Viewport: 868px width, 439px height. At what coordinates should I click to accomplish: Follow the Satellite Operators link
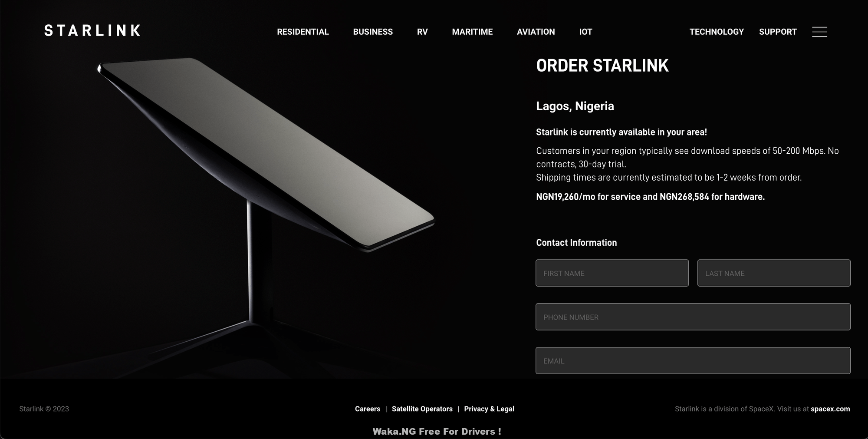tap(422, 409)
